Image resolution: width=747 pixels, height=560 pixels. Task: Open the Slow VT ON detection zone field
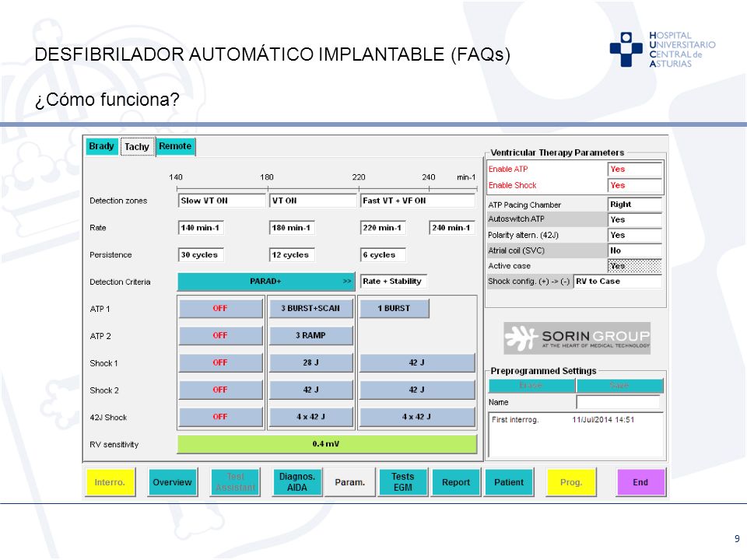(222, 201)
